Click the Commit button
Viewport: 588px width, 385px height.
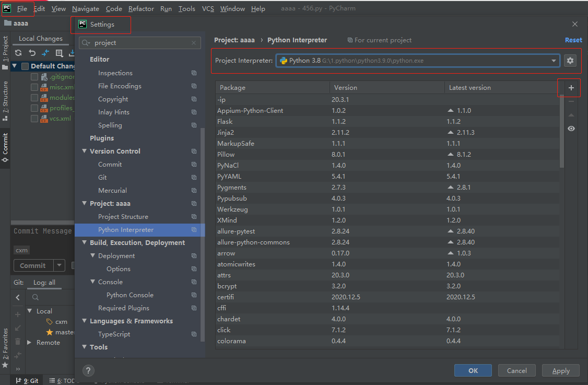(34, 265)
